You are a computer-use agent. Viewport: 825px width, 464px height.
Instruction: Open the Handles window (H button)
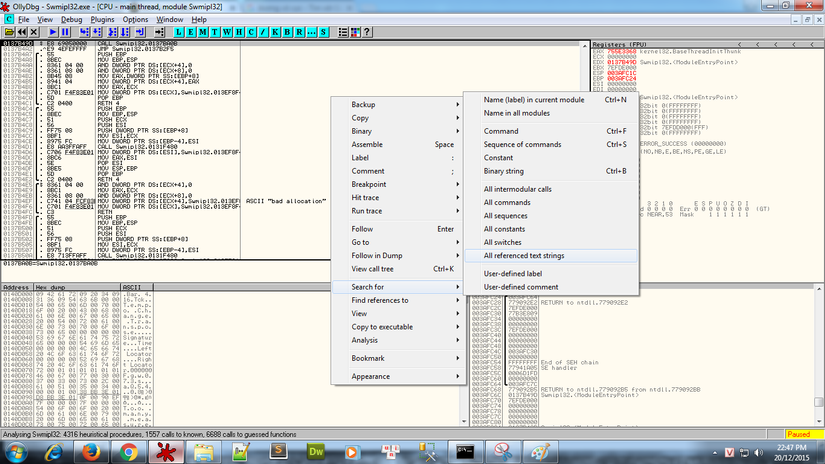coord(239,32)
